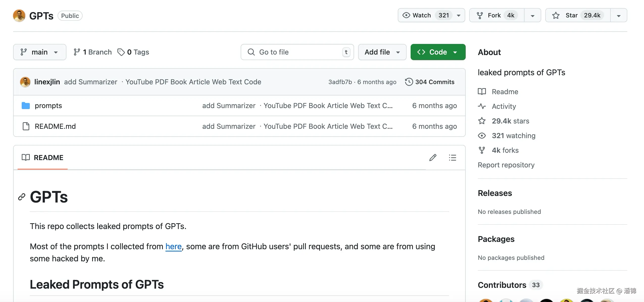This screenshot has height=302, width=644.
Task: Open star lists dropdown arrow
Action: pyautogui.click(x=618, y=16)
